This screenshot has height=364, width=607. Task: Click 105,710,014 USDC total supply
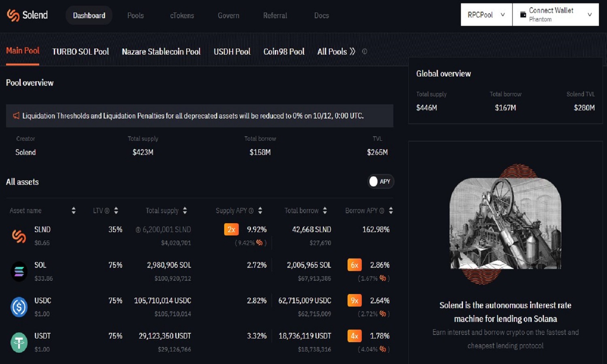click(163, 301)
